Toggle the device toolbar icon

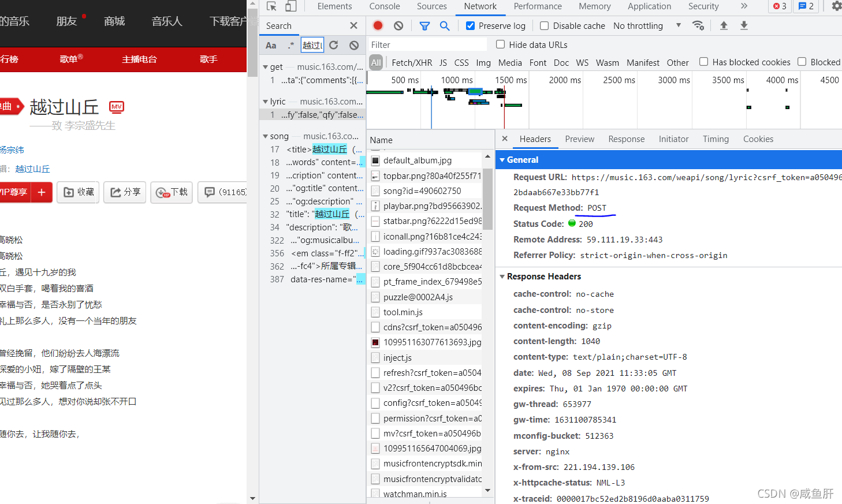click(x=291, y=6)
